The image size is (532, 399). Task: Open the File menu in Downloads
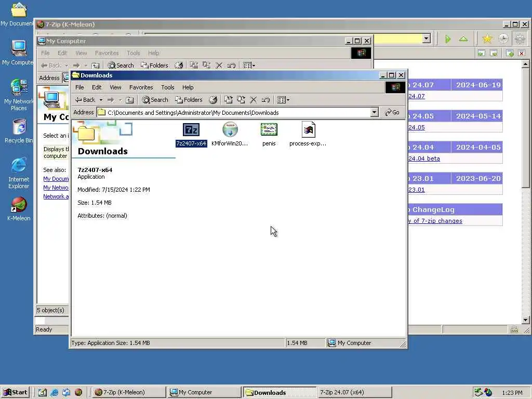click(79, 87)
